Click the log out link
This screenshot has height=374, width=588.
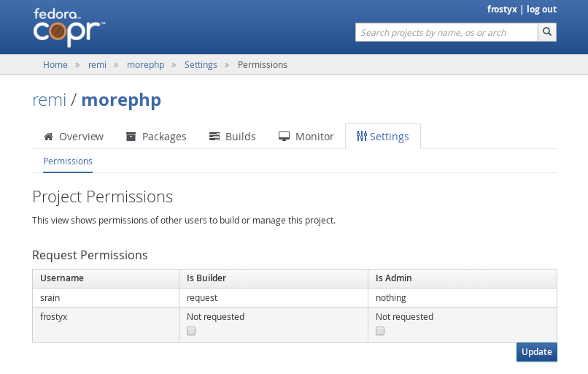click(x=541, y=9)
